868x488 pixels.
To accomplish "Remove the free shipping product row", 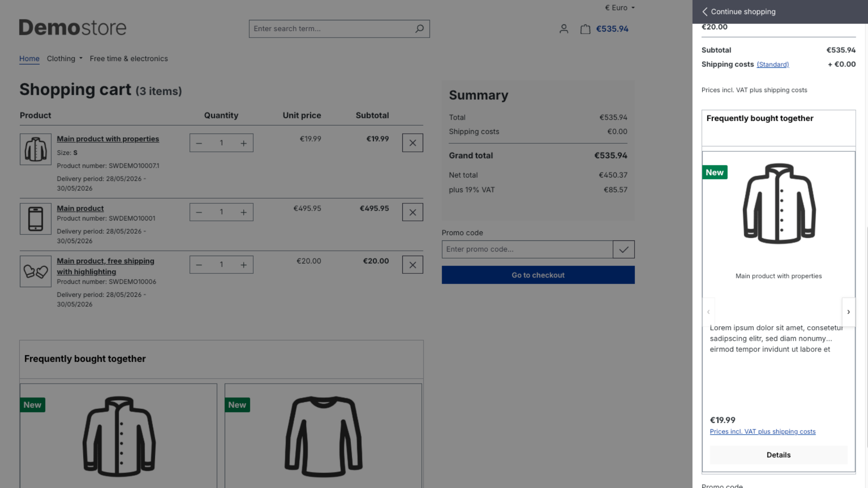I will [x=413, y=265].
